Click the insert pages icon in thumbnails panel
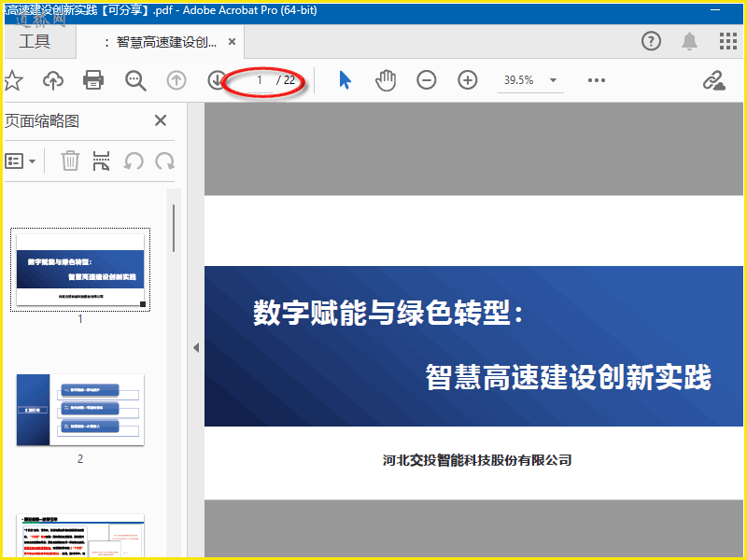The image size is (747, 560). coord(101,161)
